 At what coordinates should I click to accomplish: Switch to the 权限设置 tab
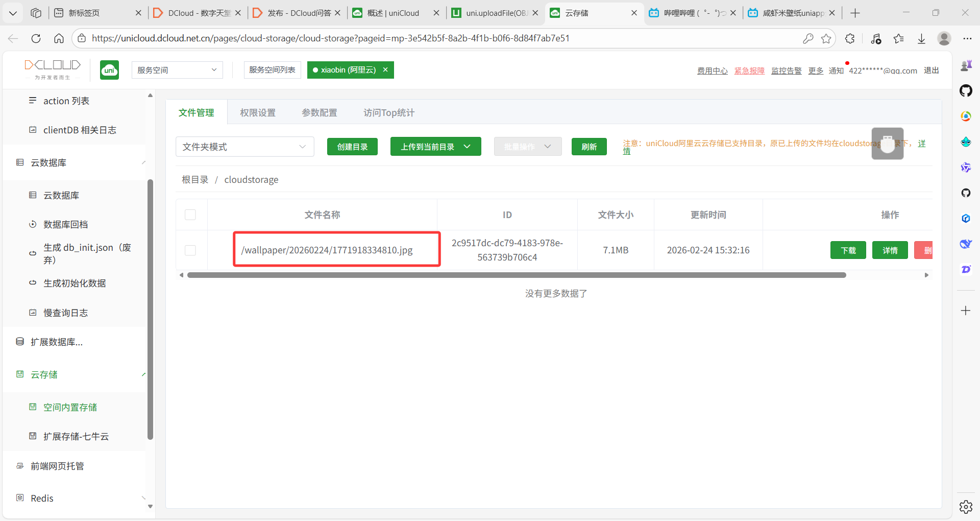tap(258, 113)
